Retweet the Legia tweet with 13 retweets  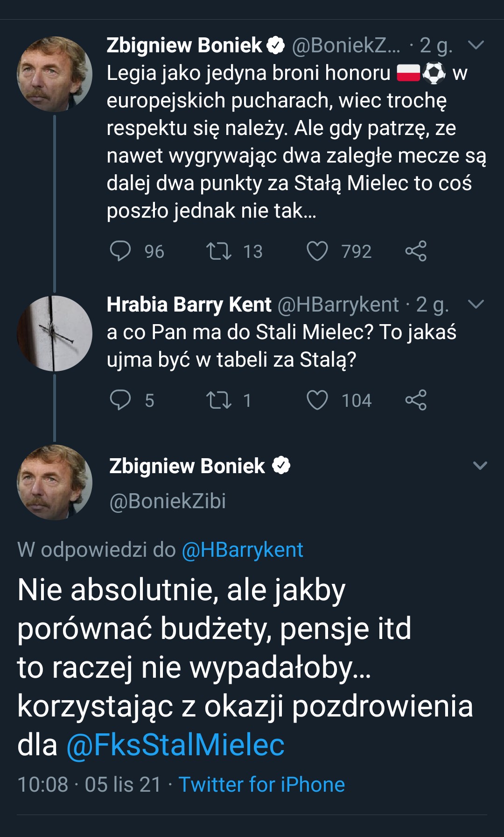tap(219, 251)
